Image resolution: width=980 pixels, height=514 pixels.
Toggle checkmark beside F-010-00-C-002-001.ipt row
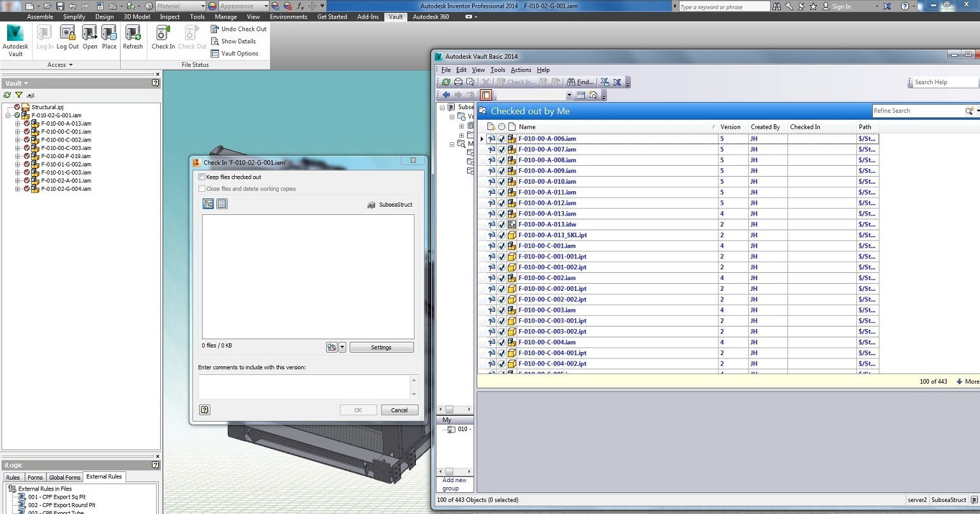pyautogui.click(x=501, y=288)
